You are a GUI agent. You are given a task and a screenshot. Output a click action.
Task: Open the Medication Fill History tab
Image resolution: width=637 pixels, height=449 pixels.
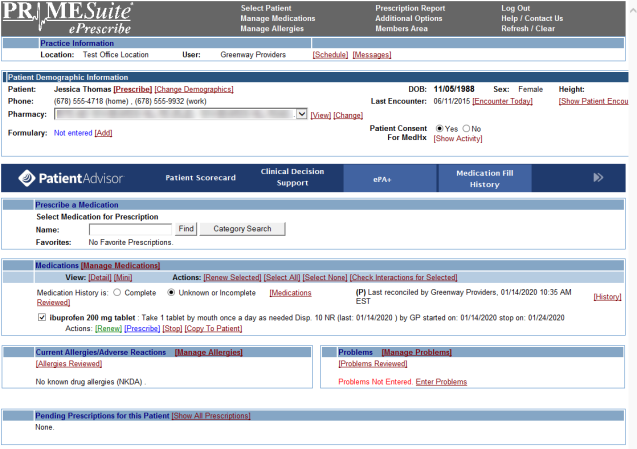(x=484, y=178)
